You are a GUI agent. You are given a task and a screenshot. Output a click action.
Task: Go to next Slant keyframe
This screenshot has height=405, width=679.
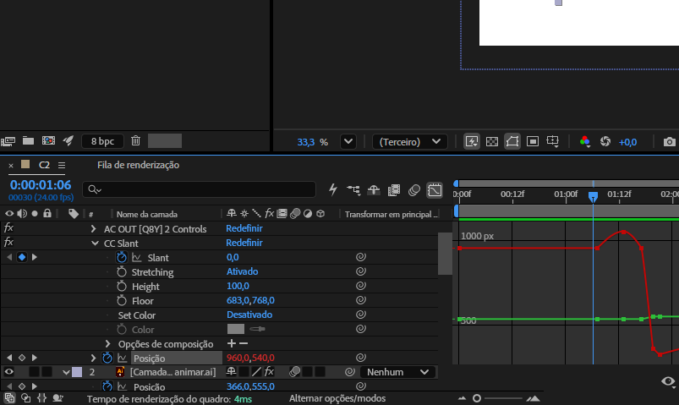[34, 257]
